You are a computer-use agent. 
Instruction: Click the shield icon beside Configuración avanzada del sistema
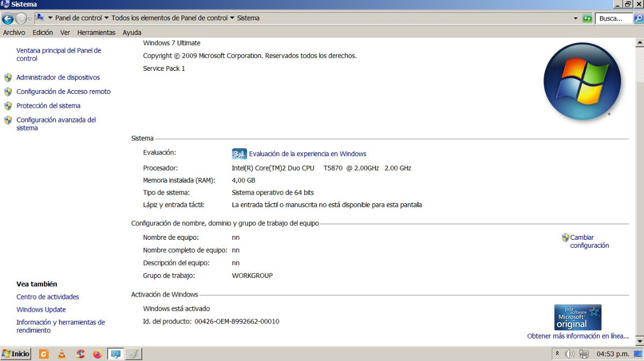pos(8,120)
